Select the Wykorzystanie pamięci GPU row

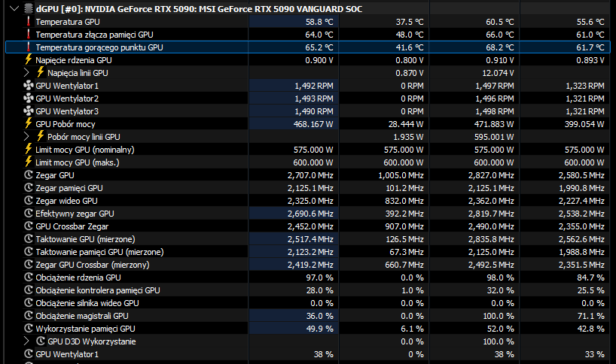click(x=307, y=329)
